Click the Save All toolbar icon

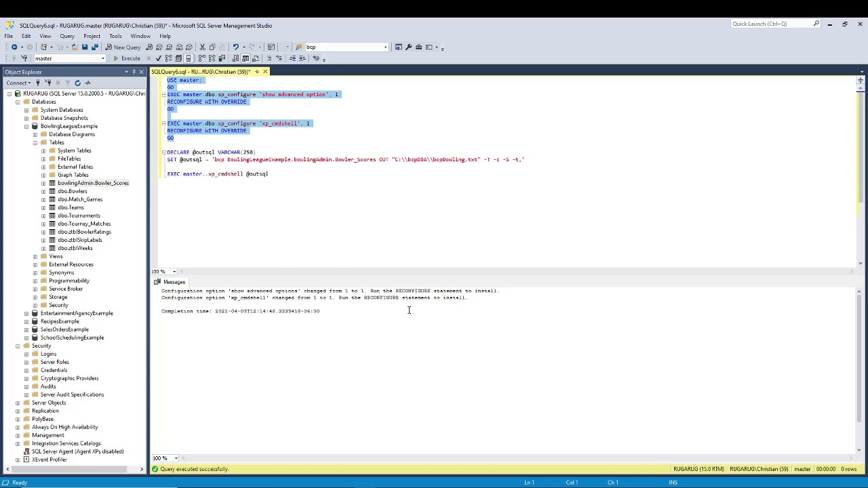(x=94, y=47)
